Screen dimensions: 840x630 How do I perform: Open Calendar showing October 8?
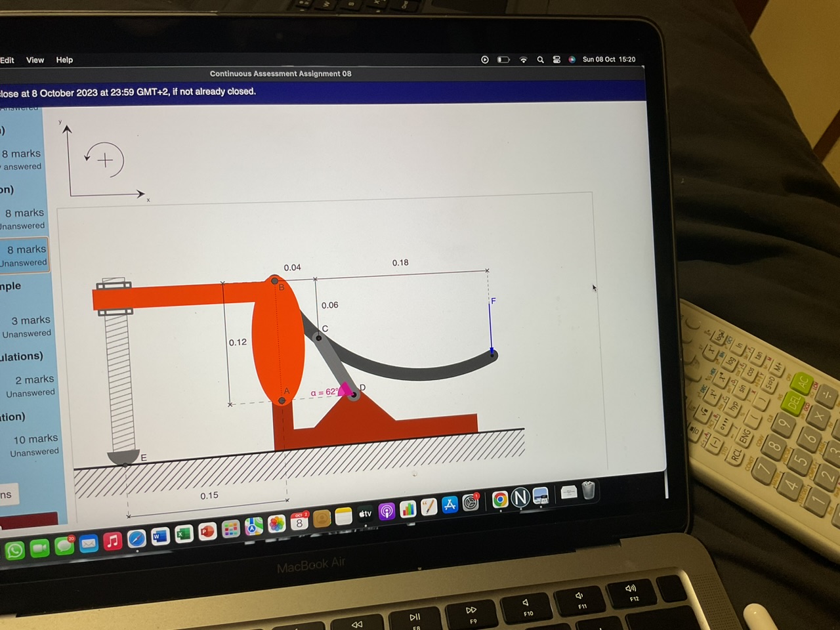(x=299, y=522)
